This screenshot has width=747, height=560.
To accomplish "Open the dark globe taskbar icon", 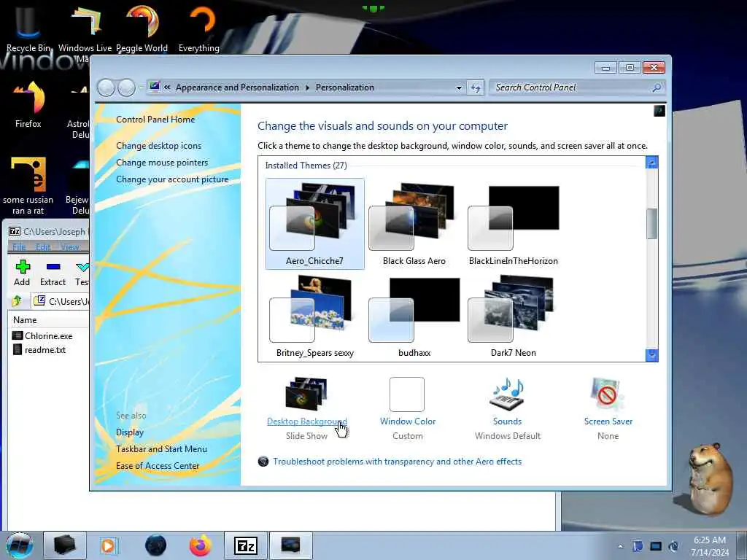I will 156,545.
